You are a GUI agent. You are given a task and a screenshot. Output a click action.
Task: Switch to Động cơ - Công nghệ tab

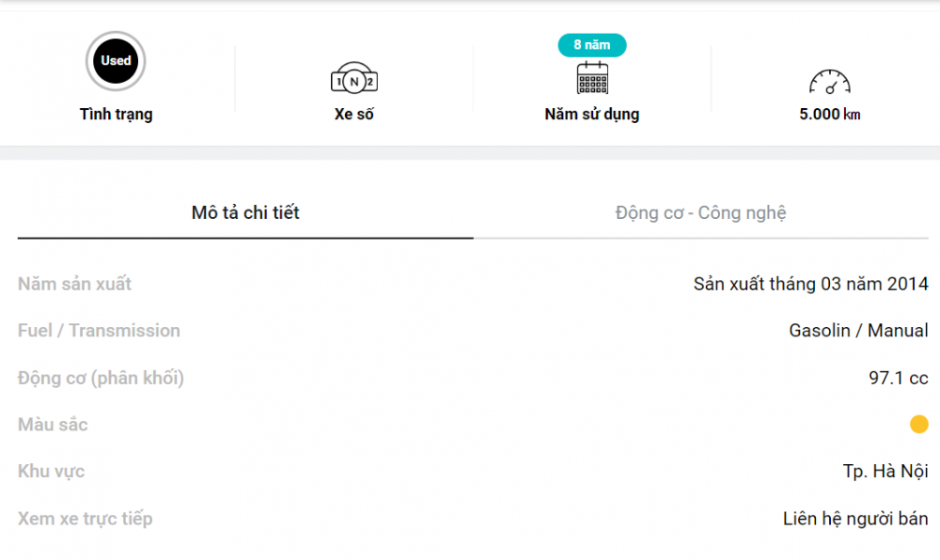pyautogui.click(x=701, y=213)
